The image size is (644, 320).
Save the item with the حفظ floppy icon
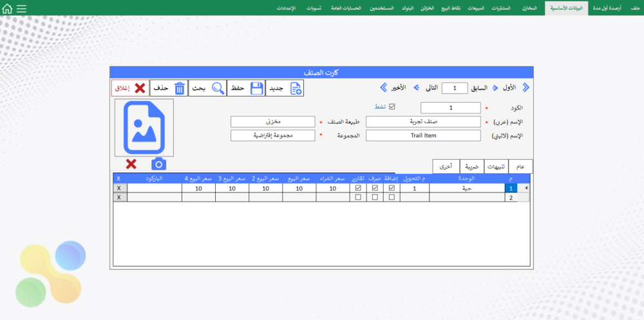coord(246,88)
